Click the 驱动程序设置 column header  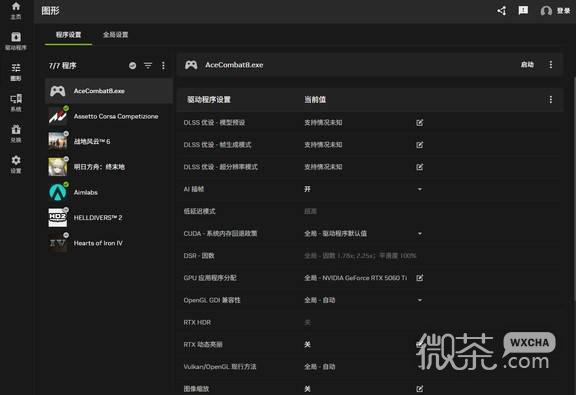click(x=209, y=100)
